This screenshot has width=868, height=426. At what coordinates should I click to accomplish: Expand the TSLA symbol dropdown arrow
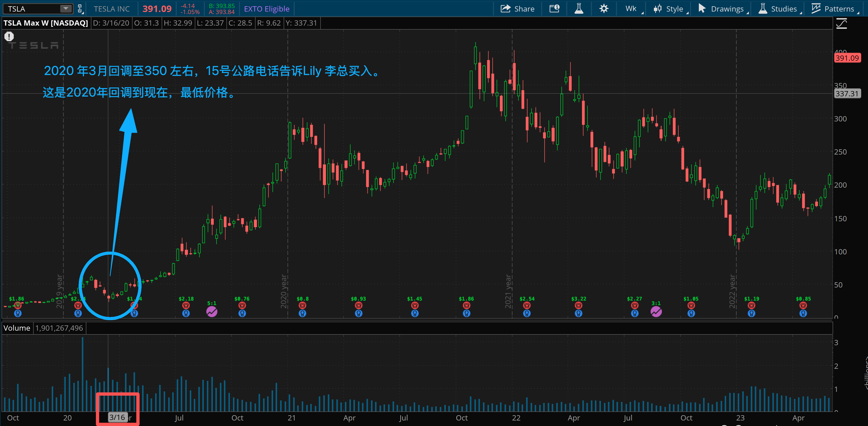coord(66,9)
